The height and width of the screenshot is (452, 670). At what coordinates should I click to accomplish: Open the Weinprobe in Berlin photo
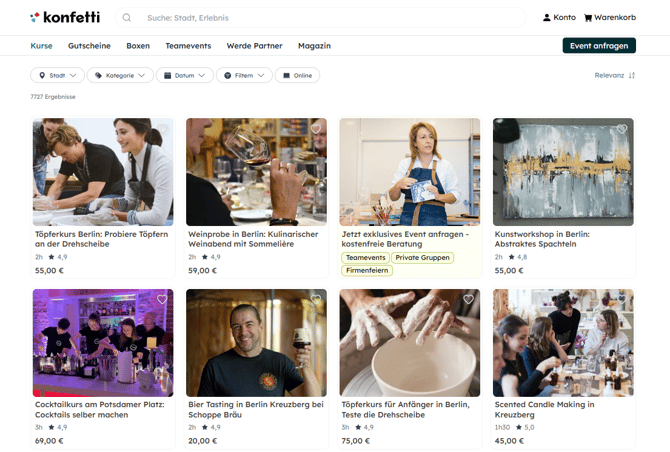[256, 172]
